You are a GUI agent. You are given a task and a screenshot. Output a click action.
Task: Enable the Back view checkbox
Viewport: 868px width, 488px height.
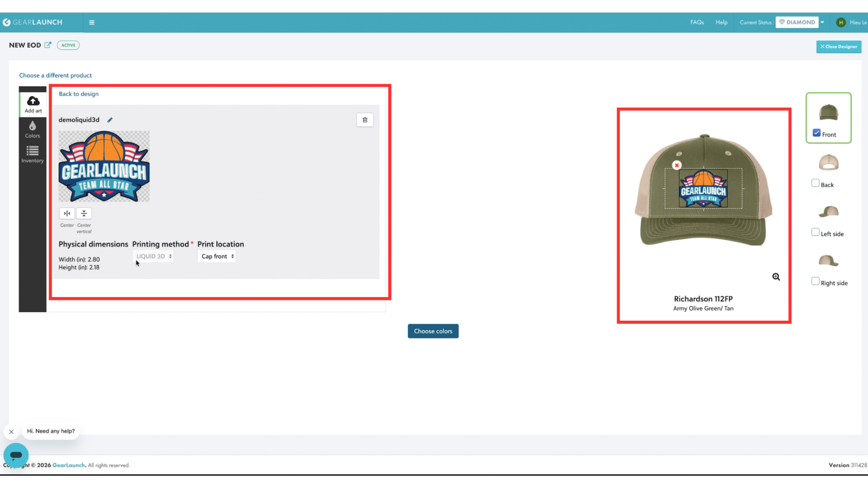pos(815,183)
